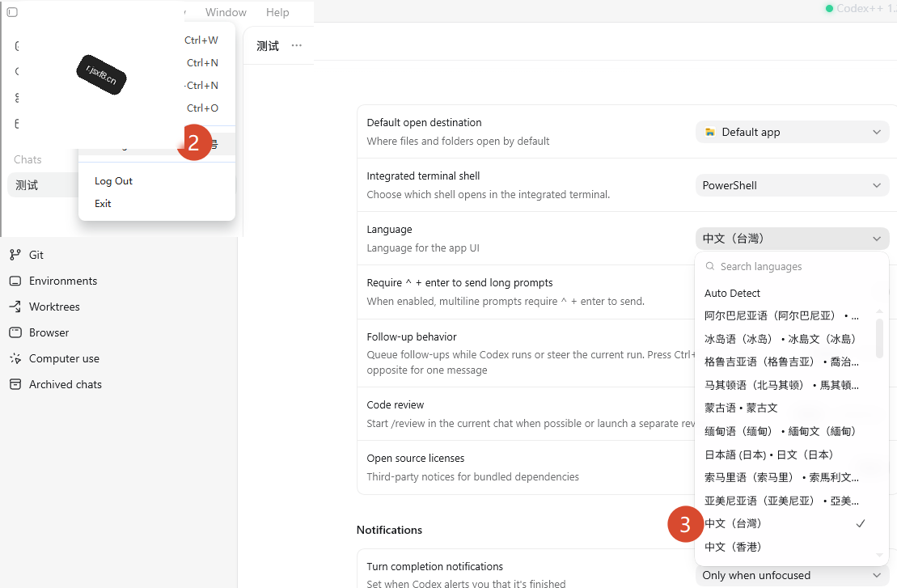The width and height of the screenshot is (897, 588).
Task: Click the Follow-up behavior setting label
Action: (x=412, y=337)
